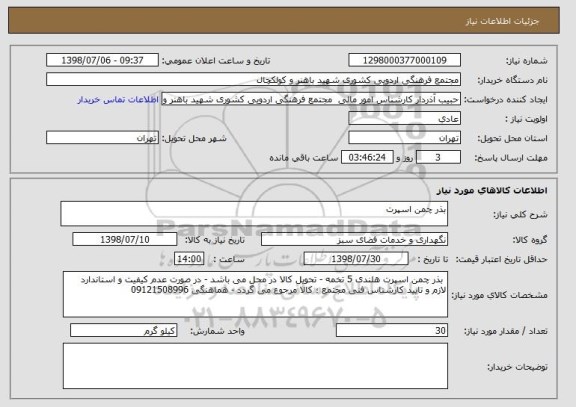The width and height of the screenshot is (576, 407).
Task: Select the label گروه کالا
Action: [x=530, y=240]
